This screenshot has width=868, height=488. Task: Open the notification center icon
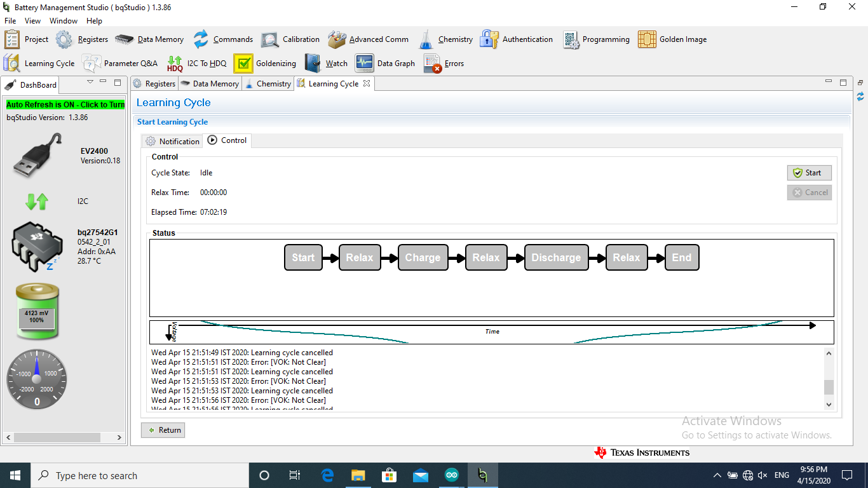846,475
